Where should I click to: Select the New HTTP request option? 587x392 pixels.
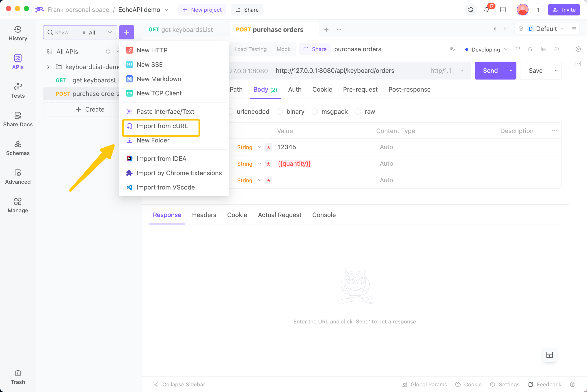click(152, 50)
